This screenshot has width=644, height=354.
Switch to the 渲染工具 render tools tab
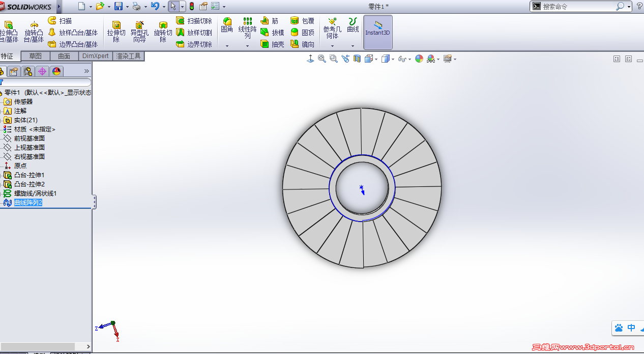pyautogui.click(x=128, y=56)
